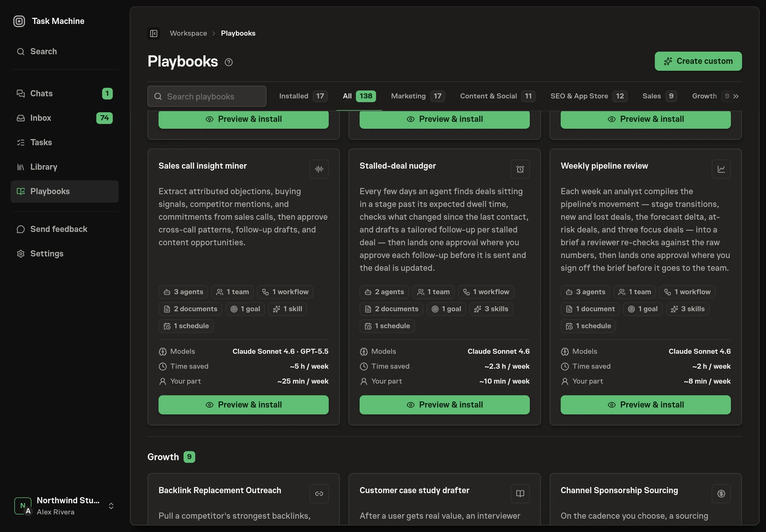Image resolution: width=766 pixels, height=532 pixels.
Task: Click the 1 document chip on Weekly pipeline review
Action: (x=590, y=309)
